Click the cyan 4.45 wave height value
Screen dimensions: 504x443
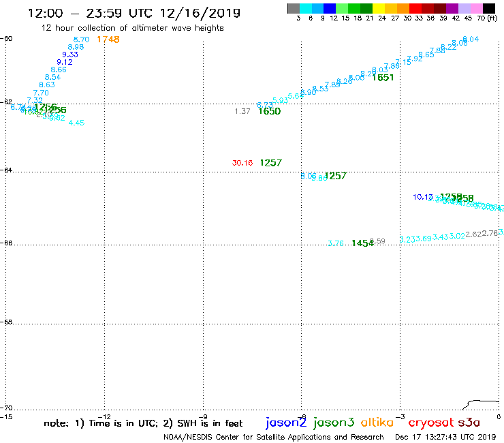tap(76, 123)
